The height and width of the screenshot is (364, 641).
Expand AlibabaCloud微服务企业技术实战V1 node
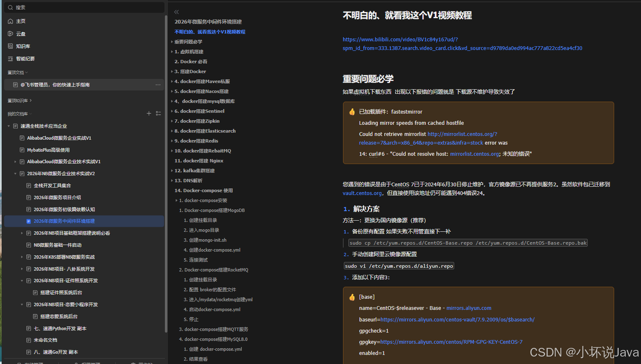15,162
